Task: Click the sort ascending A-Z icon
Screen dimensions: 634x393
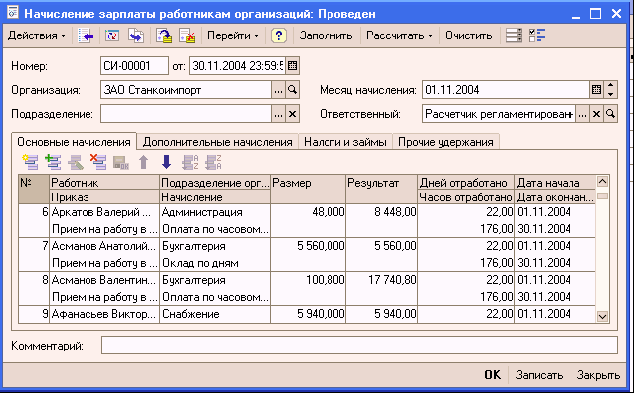Action: pyautogui.click(x=190, y=162)
